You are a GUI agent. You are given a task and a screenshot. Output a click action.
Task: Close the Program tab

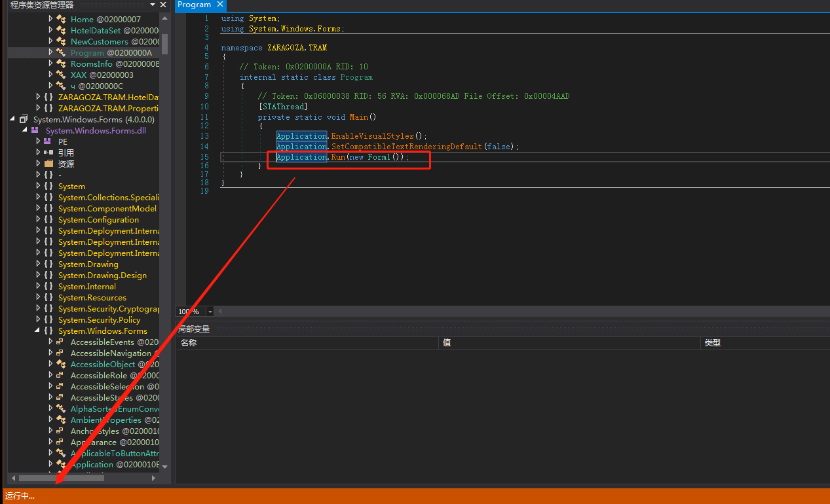point(220,5)
